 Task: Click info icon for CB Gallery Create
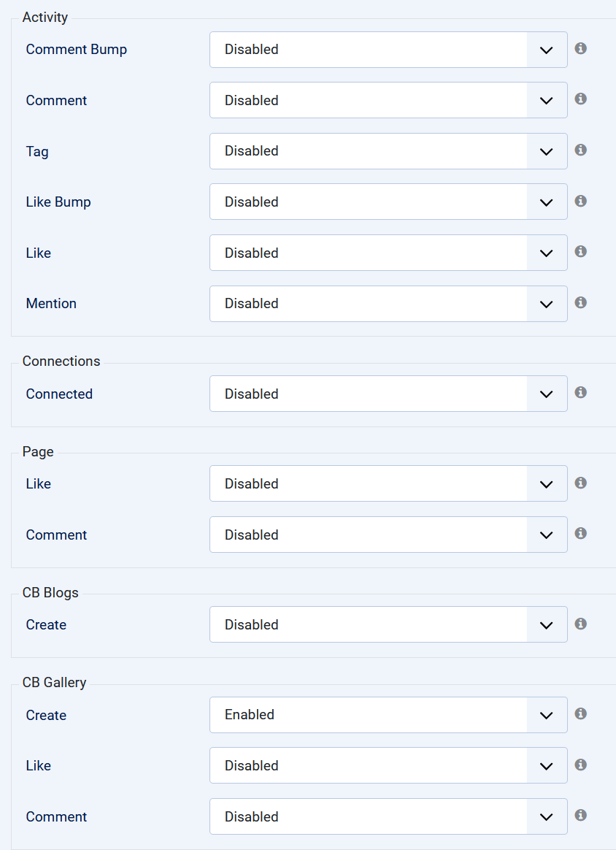581,713
